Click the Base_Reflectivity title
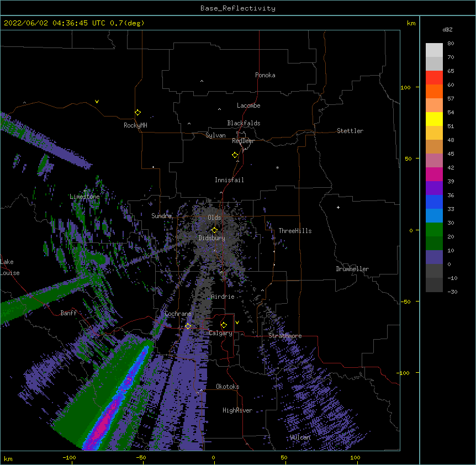The height and width of the screenshot is (465, 476). (238, 8)
